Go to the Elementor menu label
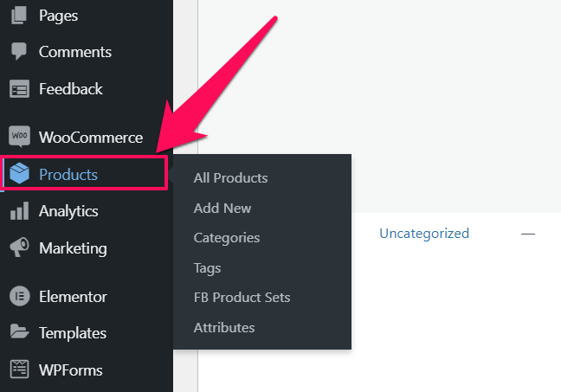 point(73,297)
